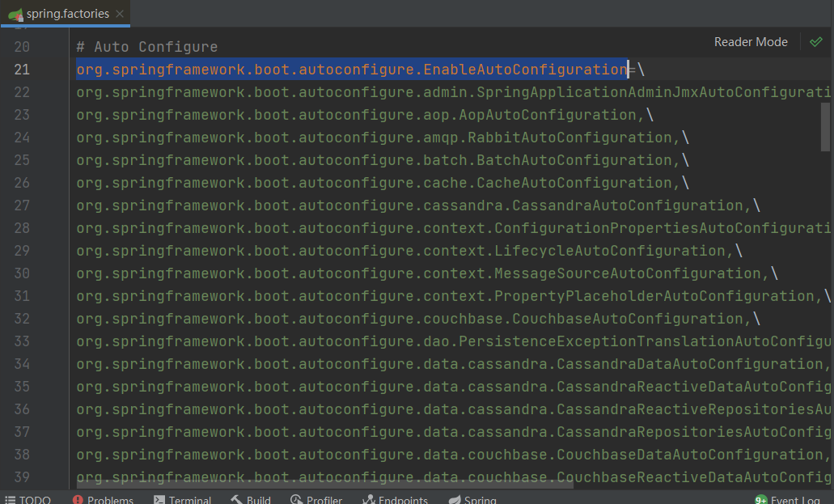
Task: Click the couchbase.CouchbaseAutoConfiguration line 32
Action: pos(418,318)
